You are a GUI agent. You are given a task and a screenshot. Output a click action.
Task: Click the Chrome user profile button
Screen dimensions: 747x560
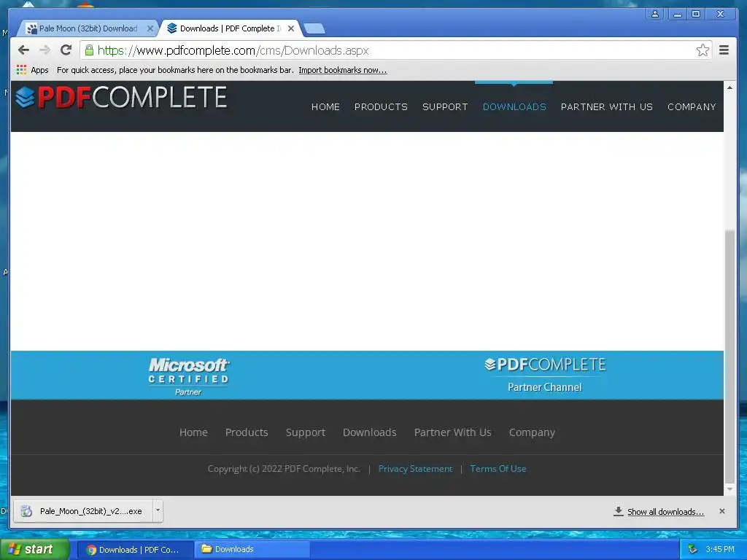pyautogui.click(x=655, y=14)
